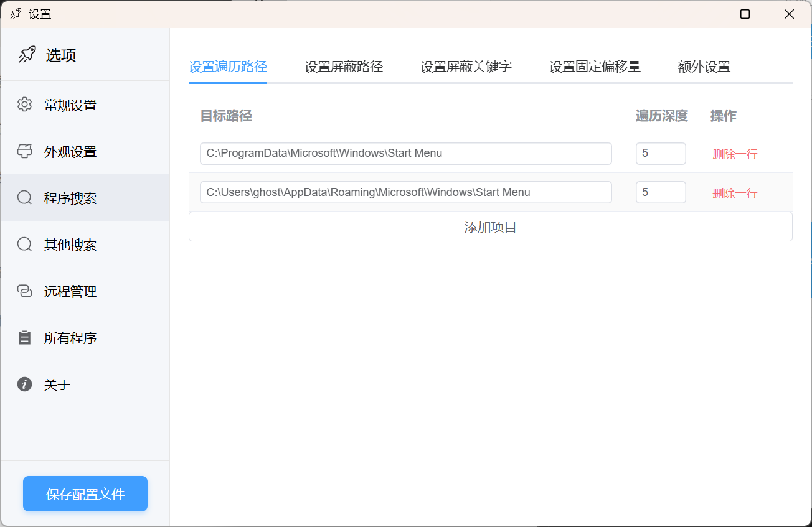Viewport: 812px width, 527px height.
Task: Click the gear icon beside 常规设置
Action: (x=24, y=105)
